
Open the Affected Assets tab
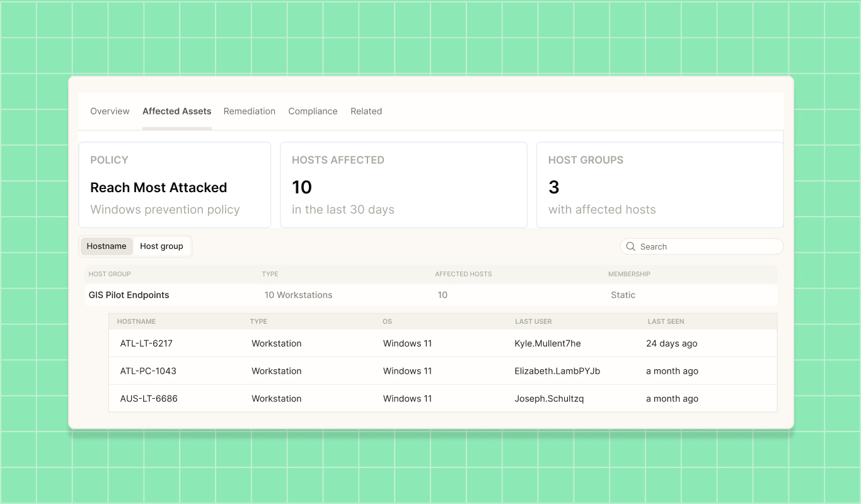point(176,111)
